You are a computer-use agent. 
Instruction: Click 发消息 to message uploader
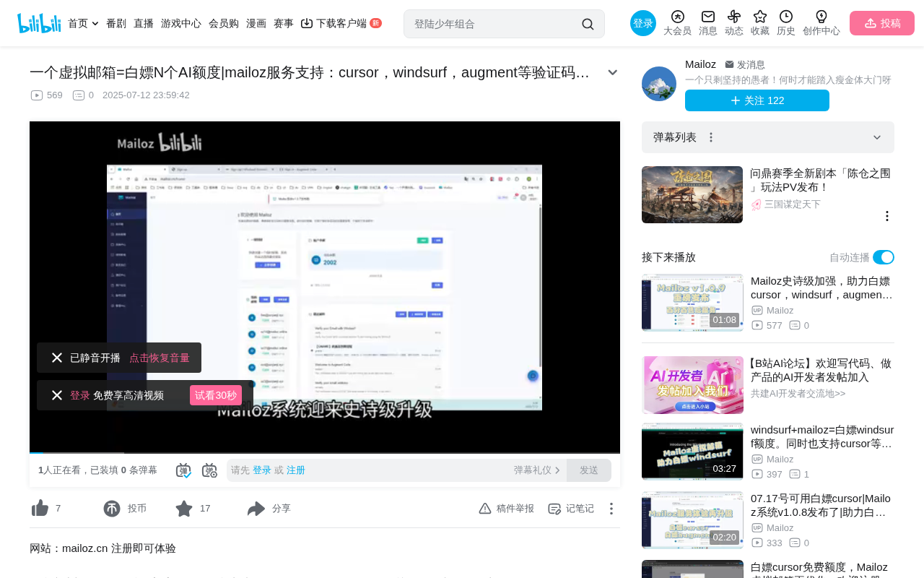(x=745, y=64)
